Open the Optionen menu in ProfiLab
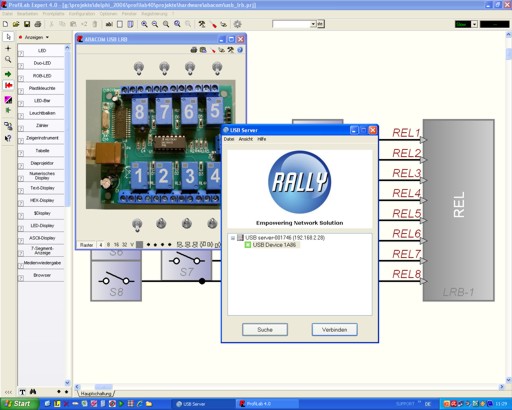This screenshot has width=512, height=410. (108, 14)
